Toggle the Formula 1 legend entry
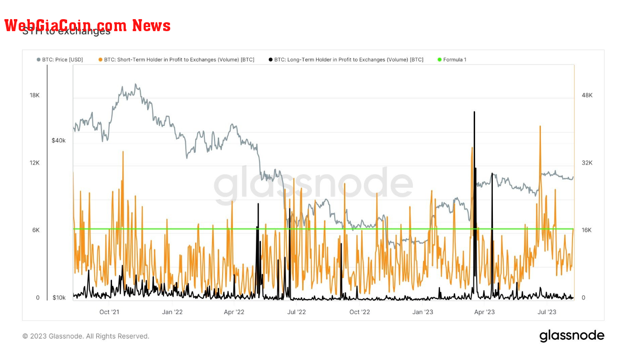644x359 pixels. click(452, 60)
